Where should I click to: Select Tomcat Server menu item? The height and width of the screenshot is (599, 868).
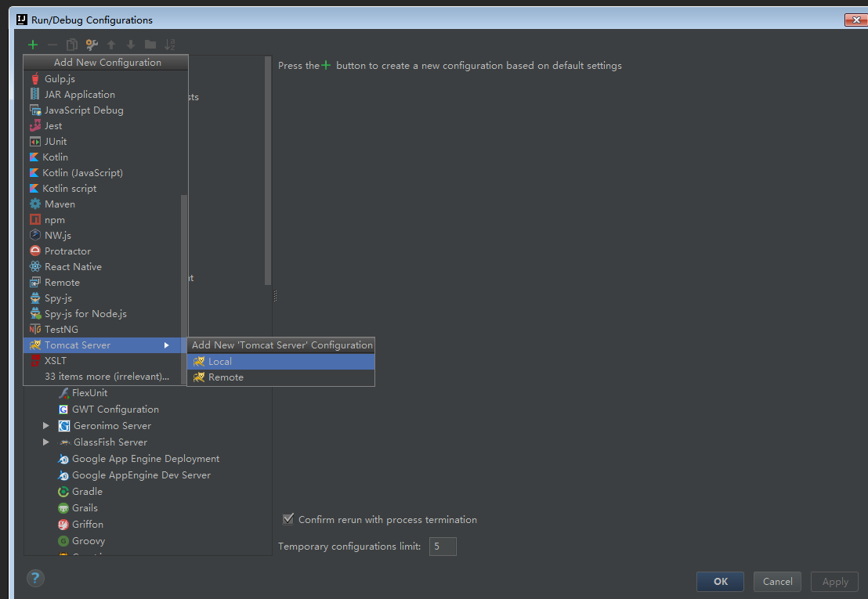pyautogui.click(x=102, y=345)
